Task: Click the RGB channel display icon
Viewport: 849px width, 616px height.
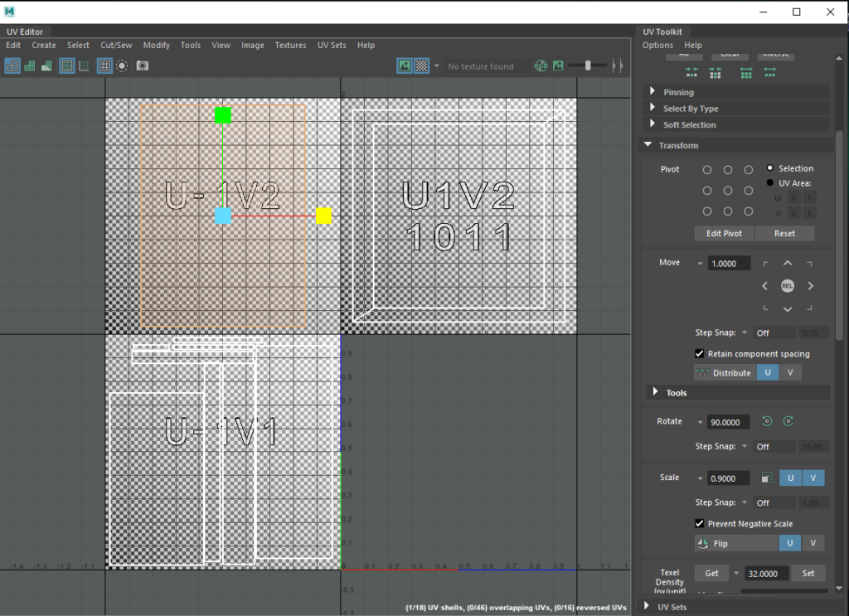Action: click(541, 65)
